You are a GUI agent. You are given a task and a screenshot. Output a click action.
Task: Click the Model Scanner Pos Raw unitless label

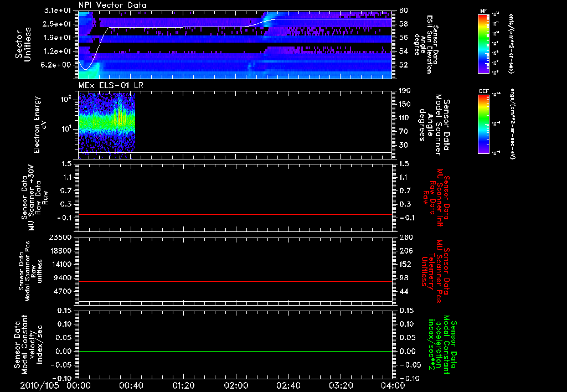[x=31, y=271]
